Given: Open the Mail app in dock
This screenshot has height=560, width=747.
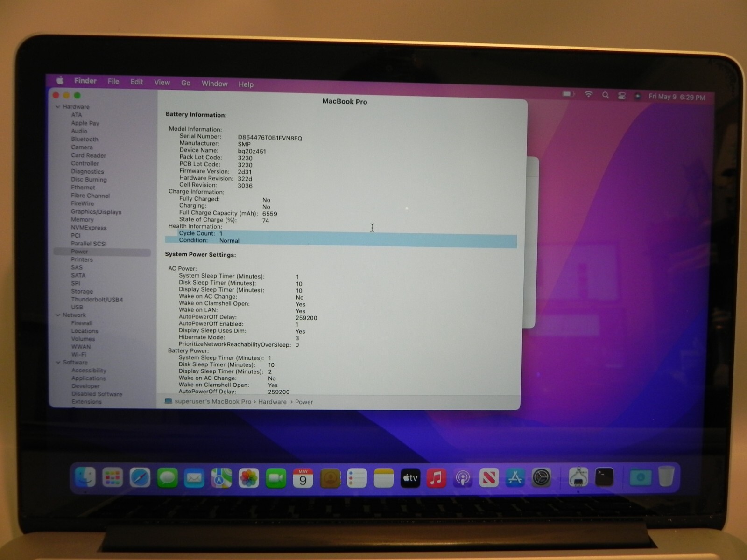Looking at the screenshot, I should point(194,478).
